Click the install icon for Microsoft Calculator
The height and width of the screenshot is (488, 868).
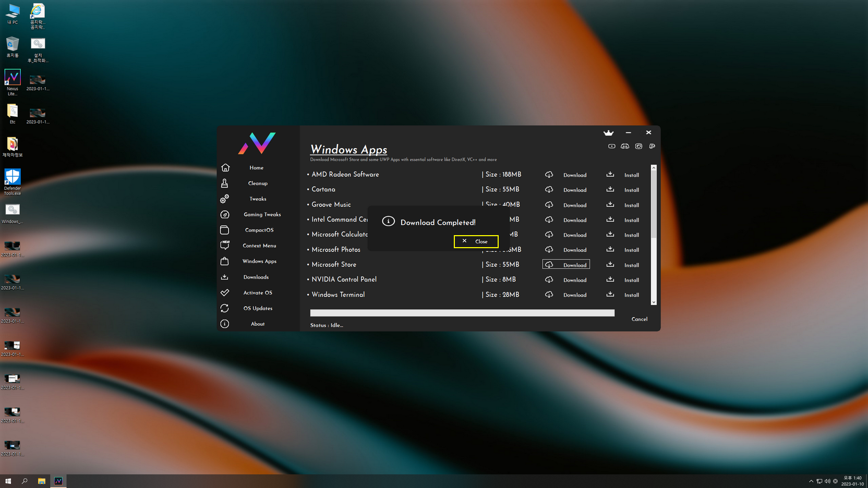610,235
